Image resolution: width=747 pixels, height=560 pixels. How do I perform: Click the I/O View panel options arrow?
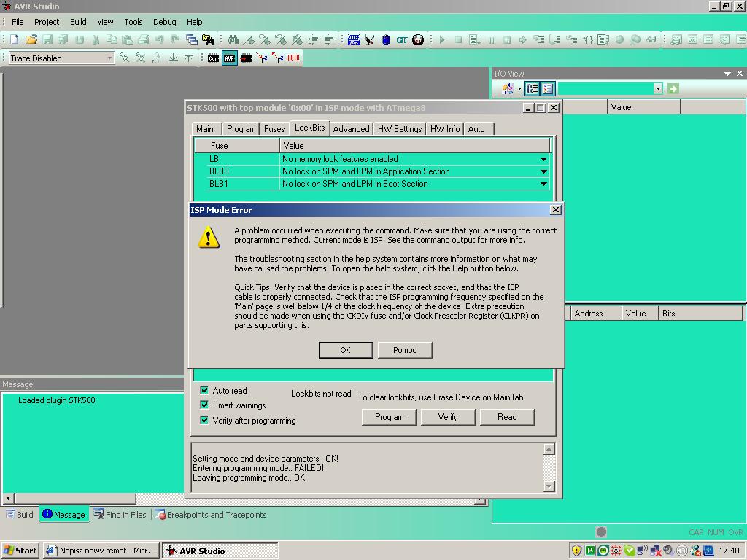pos(727,74)
